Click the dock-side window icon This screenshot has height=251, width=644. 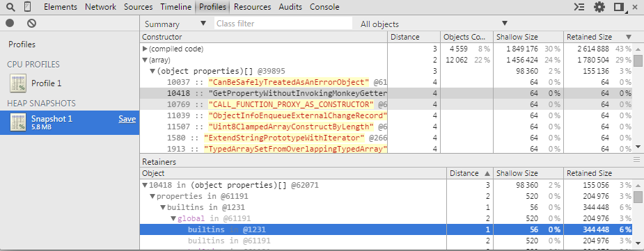coord(620,7)
